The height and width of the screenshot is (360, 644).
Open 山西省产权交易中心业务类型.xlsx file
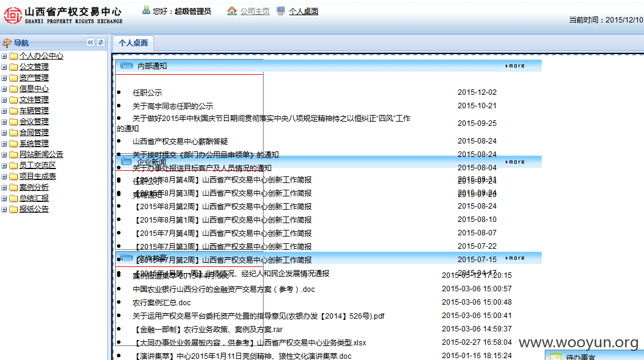click(250, 343)
